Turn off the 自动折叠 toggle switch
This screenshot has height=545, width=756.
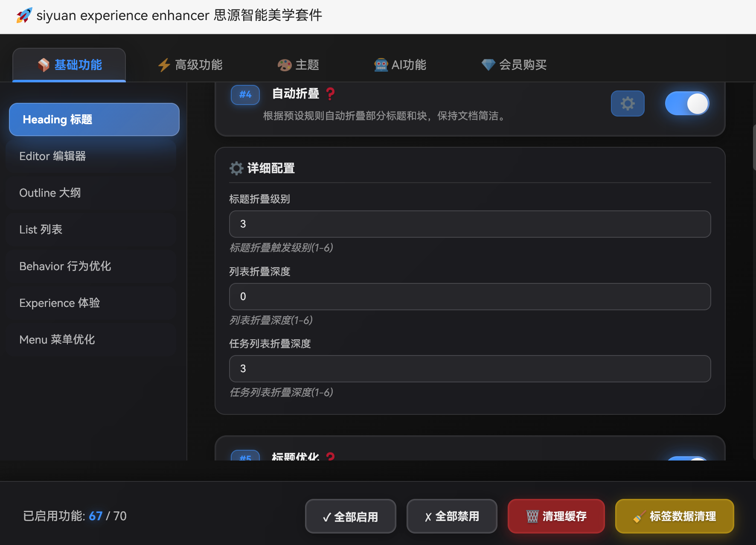(x=687, y=103)
